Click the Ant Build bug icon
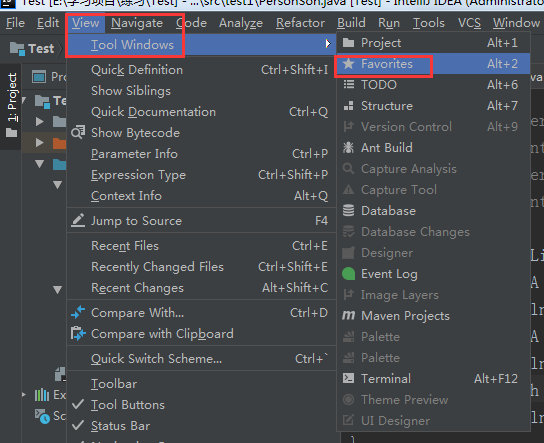 click(348, 147)
